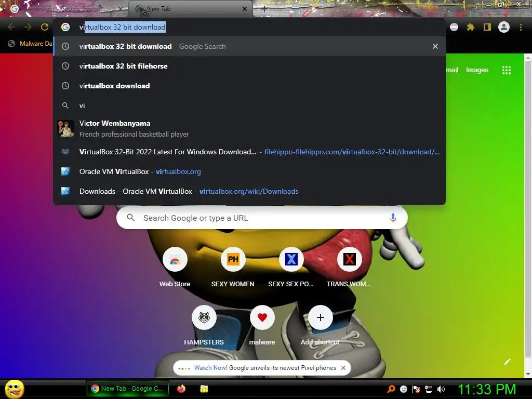
Task: Open the side panel icon
Action: point(487,27)
